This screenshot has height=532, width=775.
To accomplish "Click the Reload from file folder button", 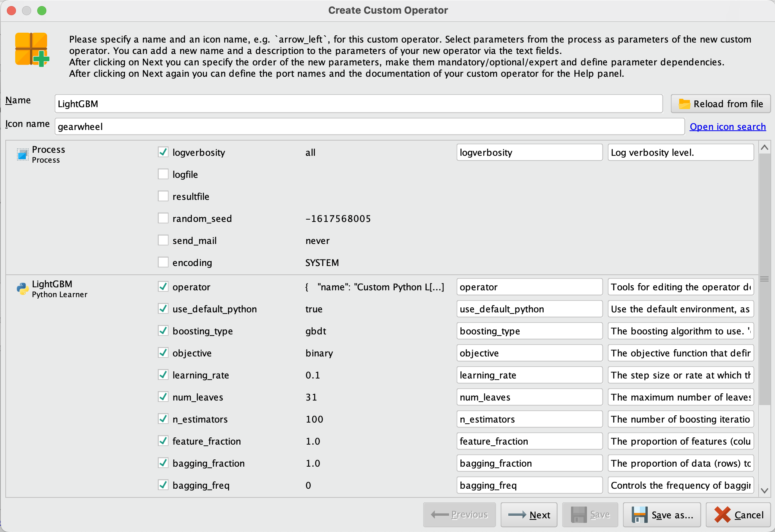I will pyautogui.click(x=720, y=104).
